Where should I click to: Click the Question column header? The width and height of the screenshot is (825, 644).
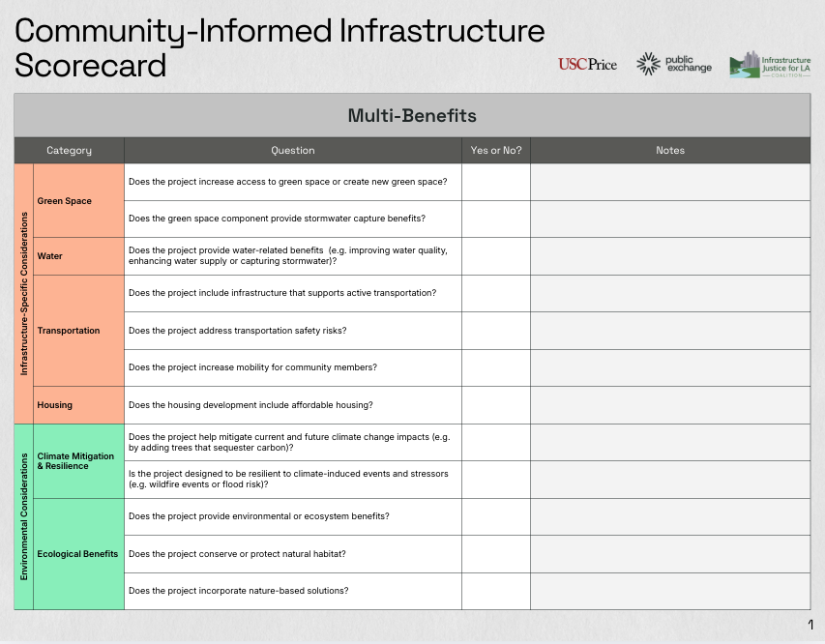tap(292, 151)
